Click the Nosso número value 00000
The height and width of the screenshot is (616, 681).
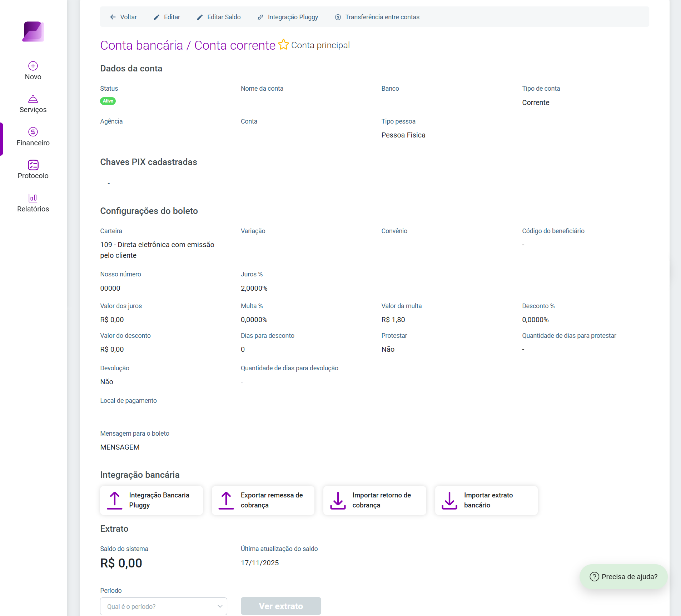[110, 288]
